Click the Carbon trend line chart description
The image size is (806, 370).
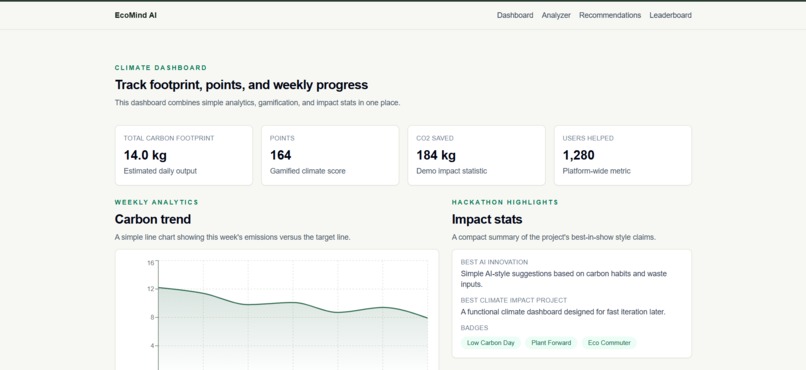pos(232,237)
